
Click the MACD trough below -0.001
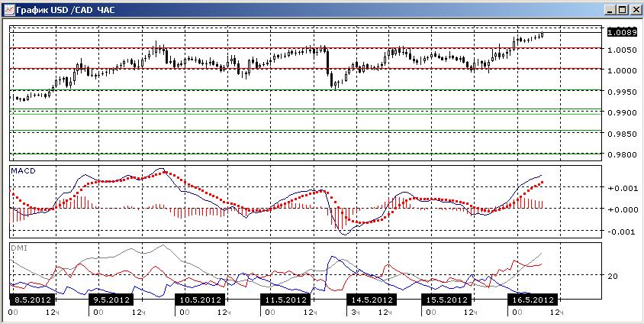click(x=344, y=233)
